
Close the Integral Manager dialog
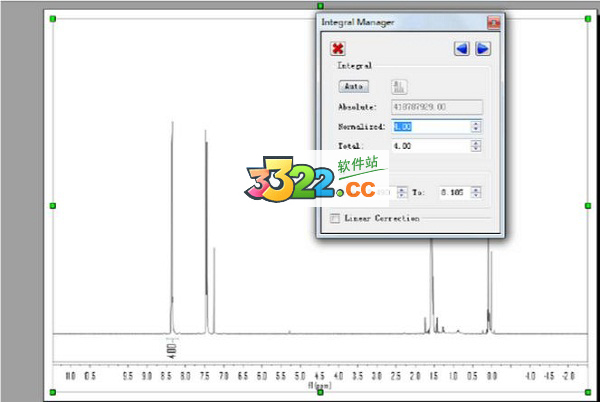493,23
